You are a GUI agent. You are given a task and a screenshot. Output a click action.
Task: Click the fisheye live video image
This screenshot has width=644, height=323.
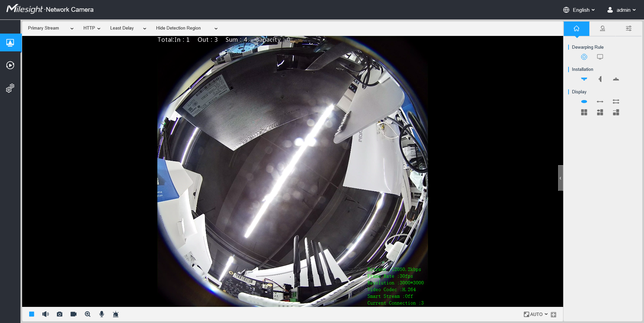coord(292,171)
